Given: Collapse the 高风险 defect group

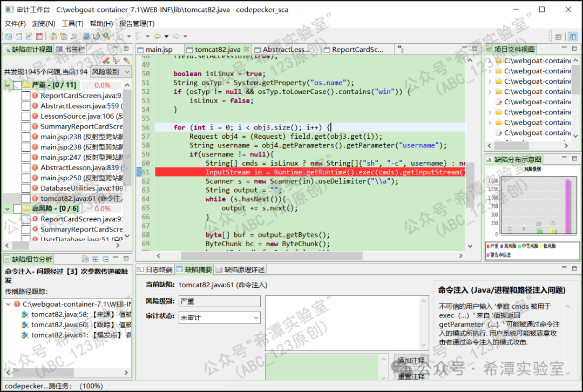Looking at the screenshot, I should click(x=8, y=208).
